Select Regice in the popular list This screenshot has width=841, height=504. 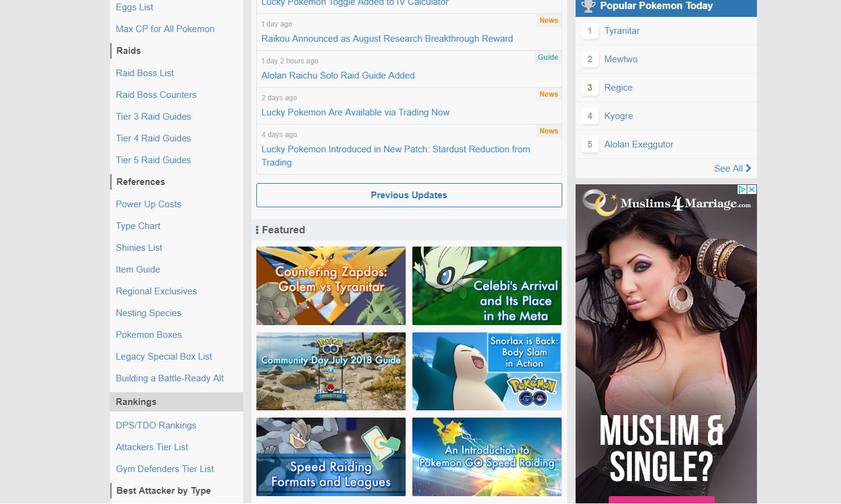pos(618,88)
